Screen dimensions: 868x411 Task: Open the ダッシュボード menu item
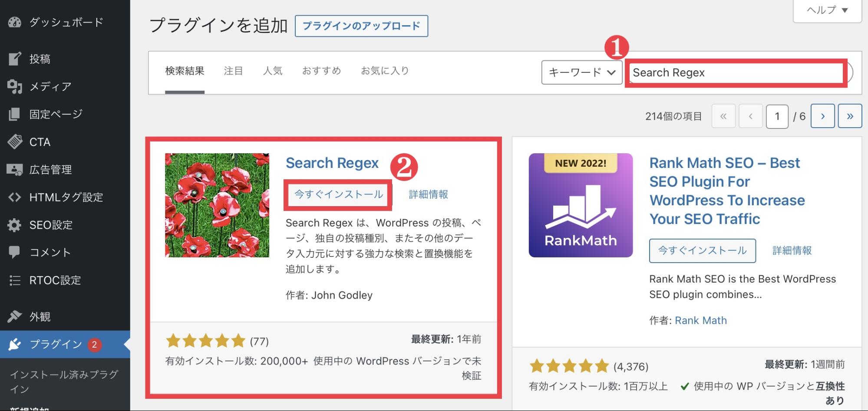[66, 22]
